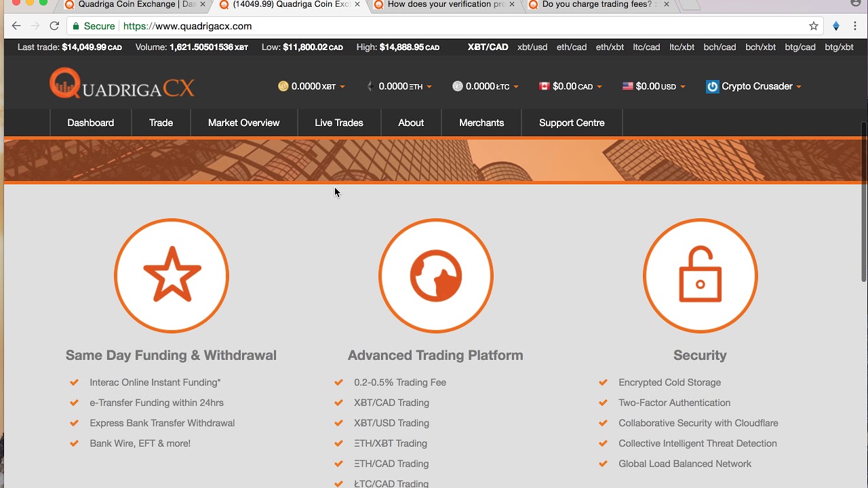This screenshot has height=488, width=868.
Task: Open the 0.0000 ETH balance dropdown
Action: [x=399, y=86]
